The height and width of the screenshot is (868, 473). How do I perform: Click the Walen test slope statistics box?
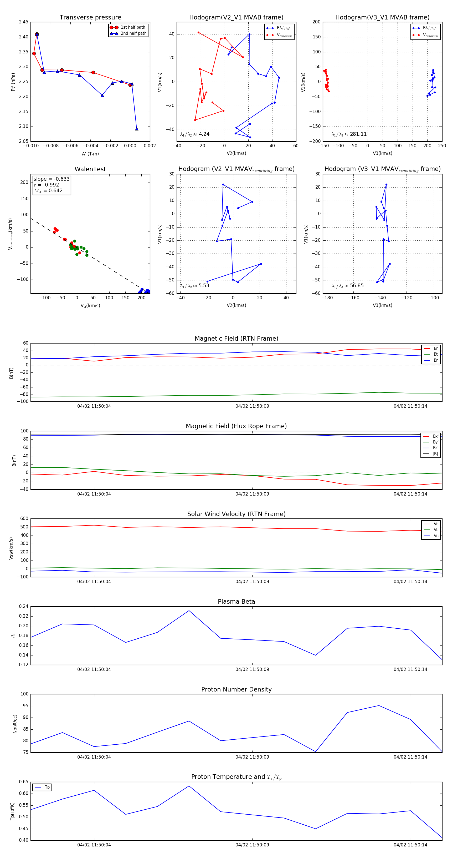click(x=52, y=185)
